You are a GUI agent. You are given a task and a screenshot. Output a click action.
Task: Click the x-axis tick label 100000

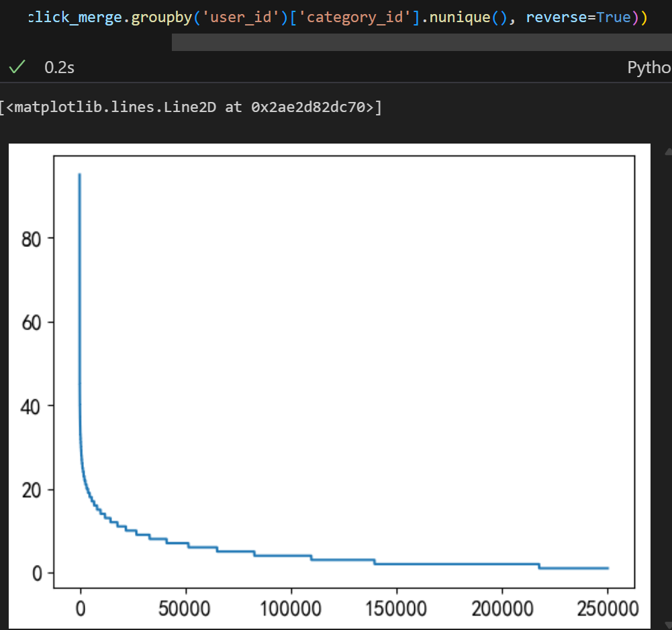tap(291, 609)
